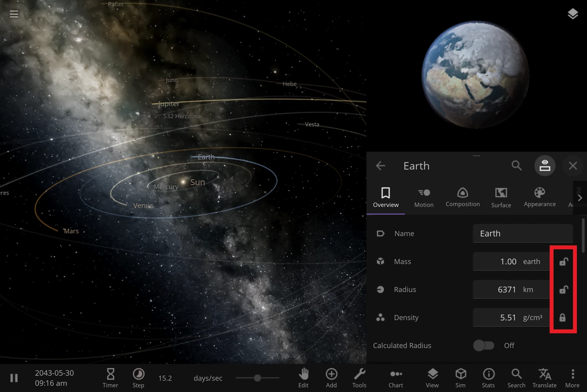The width and height of the screenshot is (587, 392).
Task: Open Search in the bottom toolbar
Action: [x=517, y=378]
